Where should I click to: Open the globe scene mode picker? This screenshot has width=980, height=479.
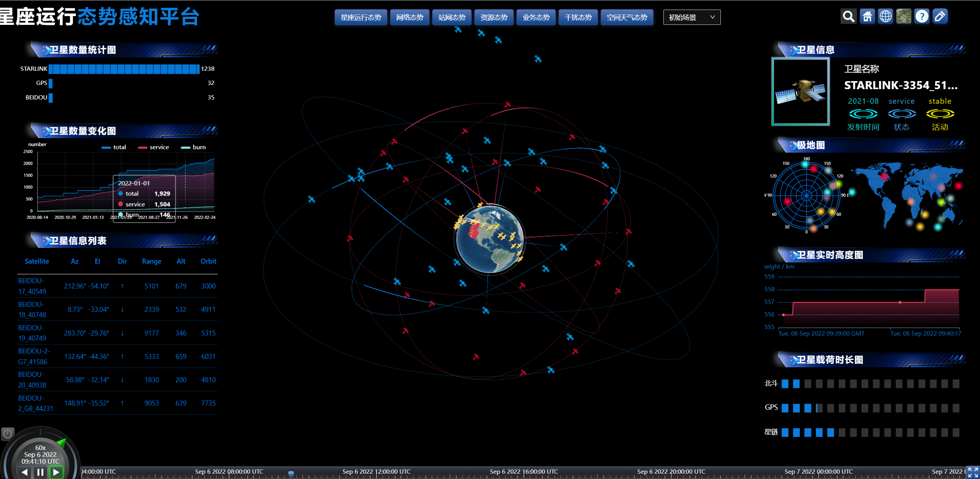click(885, 16)
